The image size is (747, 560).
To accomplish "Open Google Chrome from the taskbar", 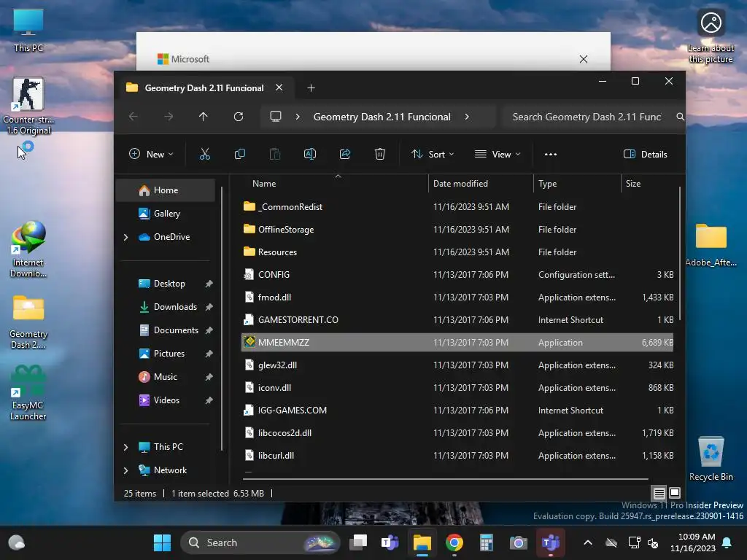I will click(454, 542).
